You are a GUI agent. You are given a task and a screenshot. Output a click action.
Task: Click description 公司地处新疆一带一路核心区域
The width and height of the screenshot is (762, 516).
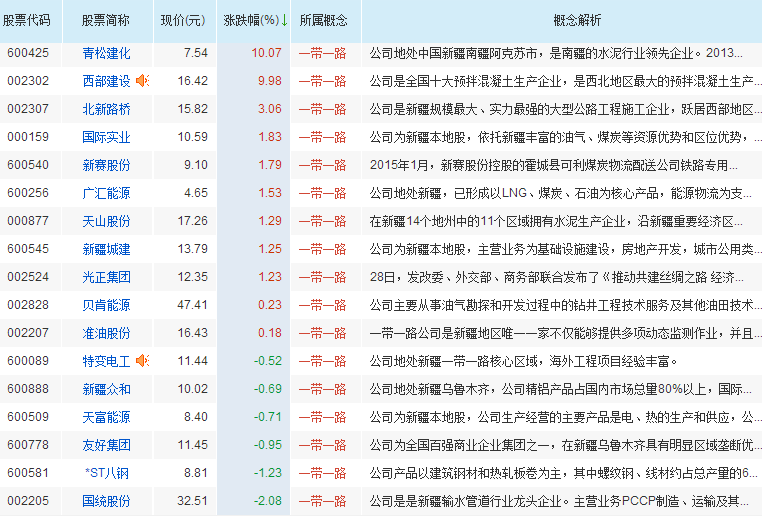click(523, 361)
